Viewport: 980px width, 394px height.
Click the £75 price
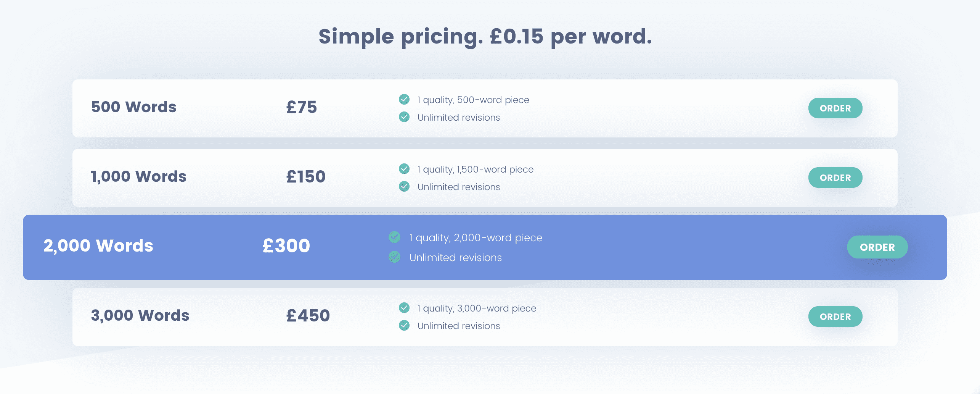302,107
